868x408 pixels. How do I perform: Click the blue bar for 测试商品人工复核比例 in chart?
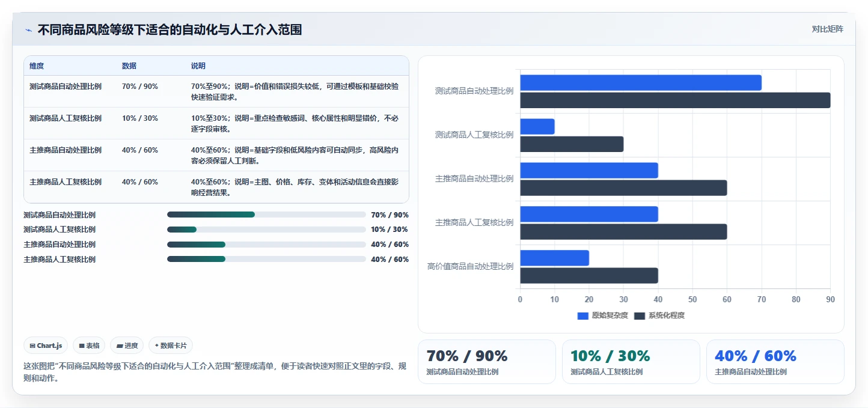(537, 127)
